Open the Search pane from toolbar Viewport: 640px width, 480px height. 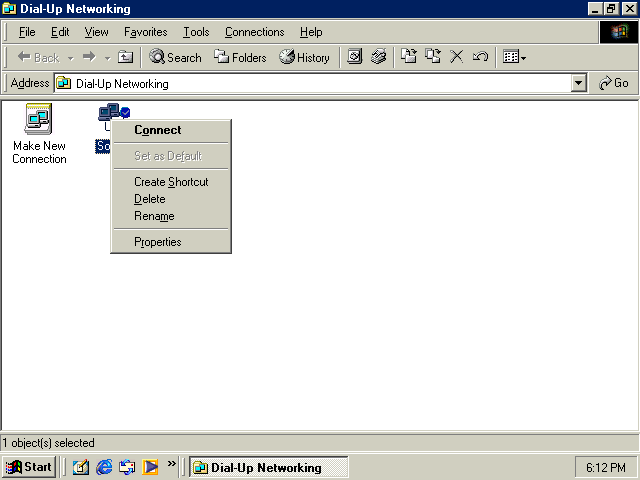[x=175, y=58]
